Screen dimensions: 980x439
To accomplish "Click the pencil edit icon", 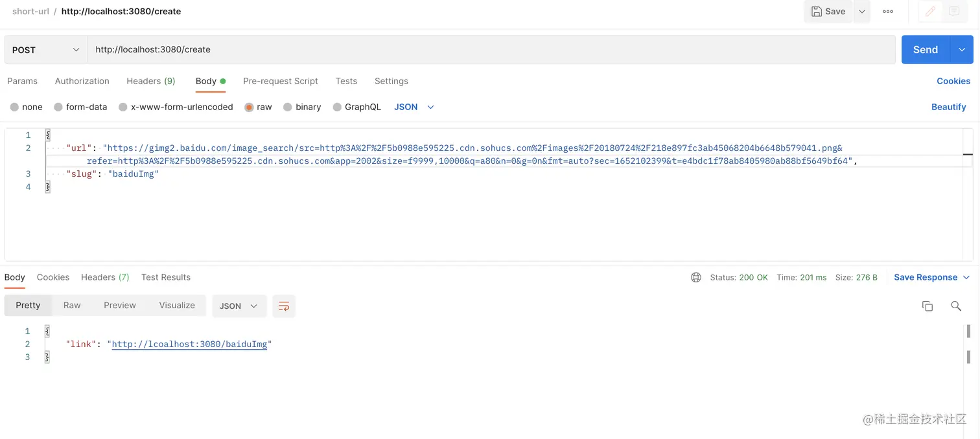I will tap(930, 12).
